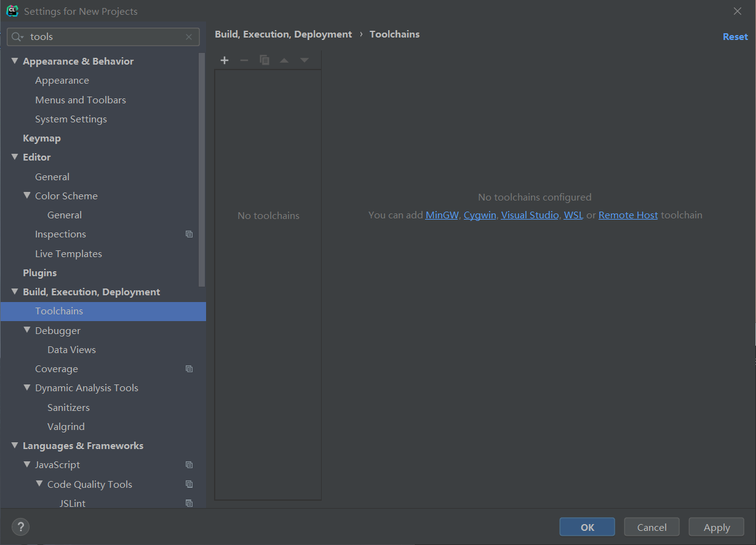Collapse the Dynamic Analysis Tools node
This screenshot has width=756, height=545.
pyautogui.click(x=27, y=388)
